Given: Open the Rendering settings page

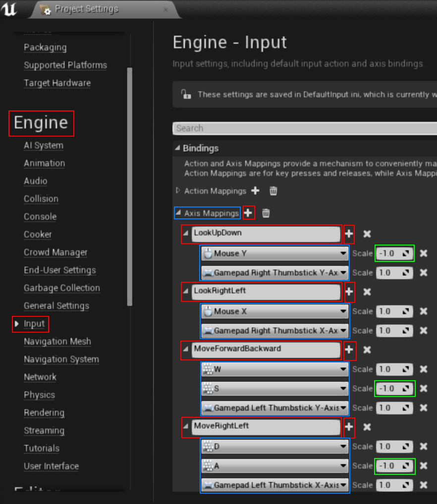Looking at the screenshot, I should pos(44,412).
